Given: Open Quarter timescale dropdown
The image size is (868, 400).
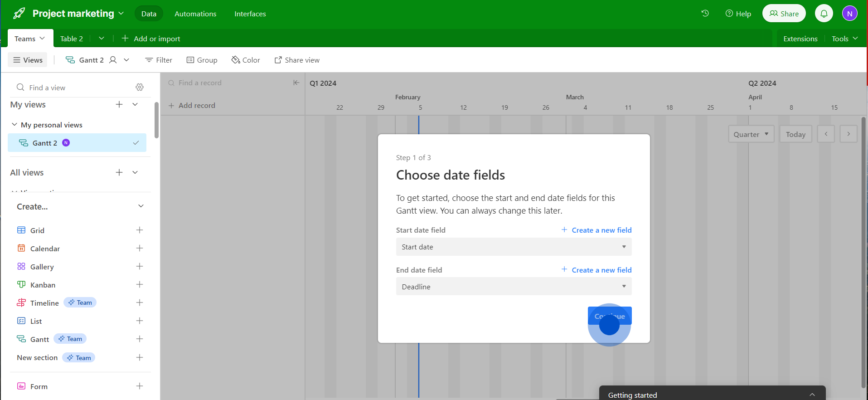Looking at the screenshot, I should [751, 134].
